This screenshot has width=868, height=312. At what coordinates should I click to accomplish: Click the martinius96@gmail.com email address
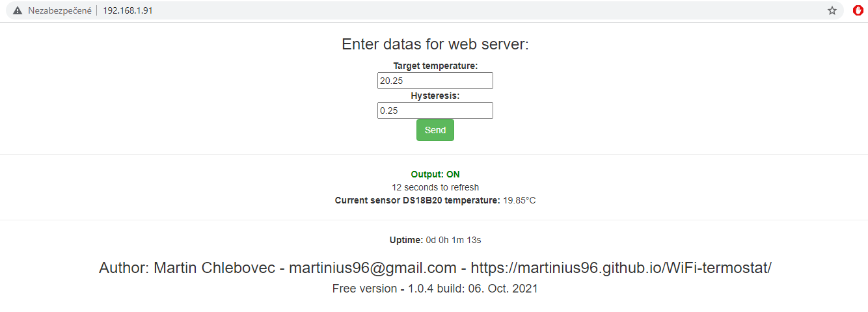click(x=373, y=268)
